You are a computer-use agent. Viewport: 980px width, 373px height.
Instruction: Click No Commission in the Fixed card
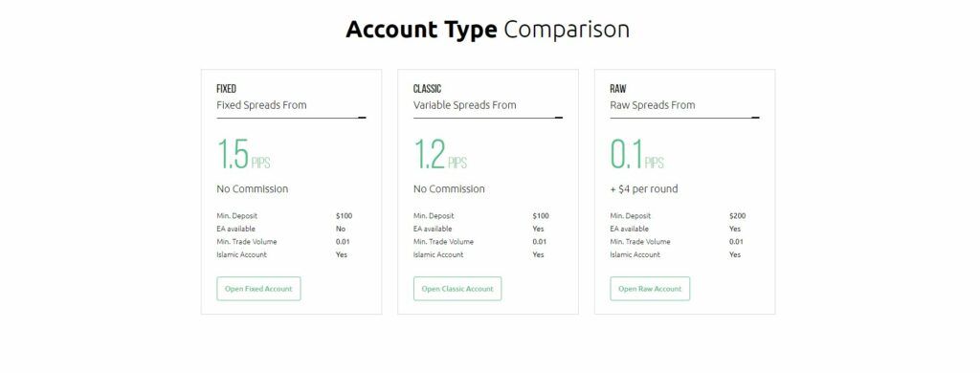click(253, 188)
